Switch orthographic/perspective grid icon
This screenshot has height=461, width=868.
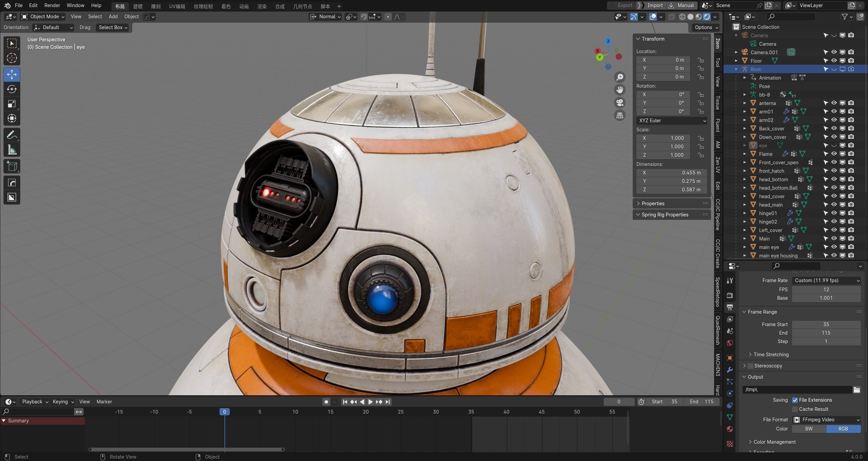pos(620,115)
